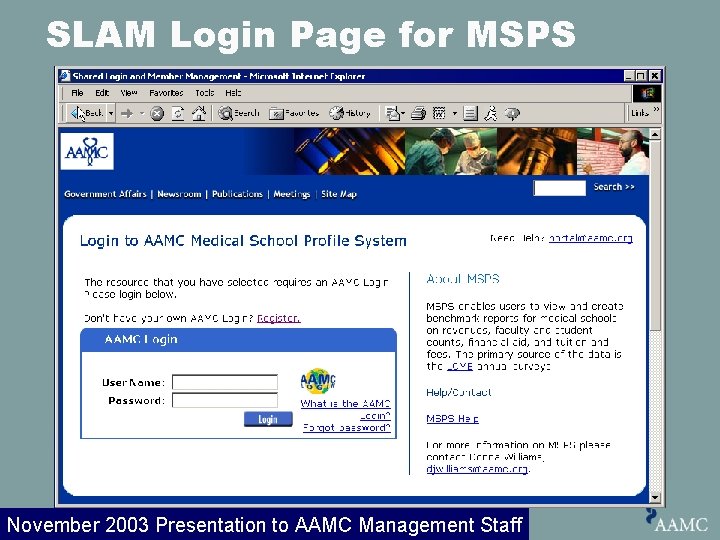Click the Forgot password link
The height and width of the screenshot is (540, 720).
pos(347,428)
